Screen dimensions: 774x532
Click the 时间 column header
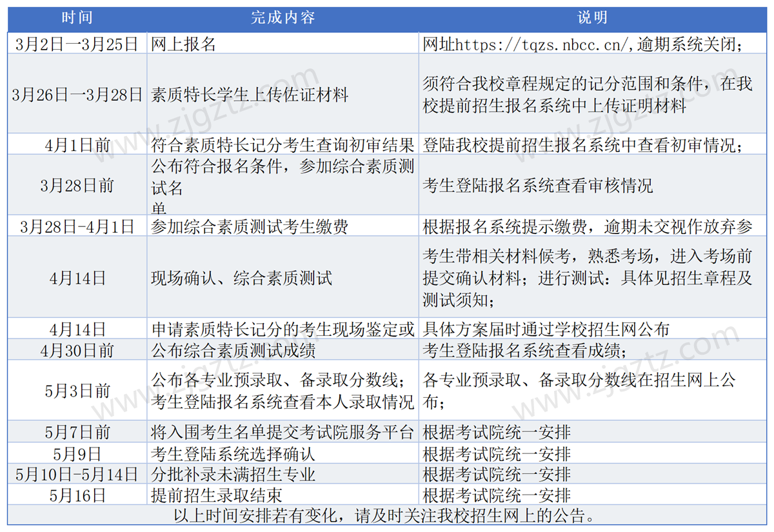[77, 18]
